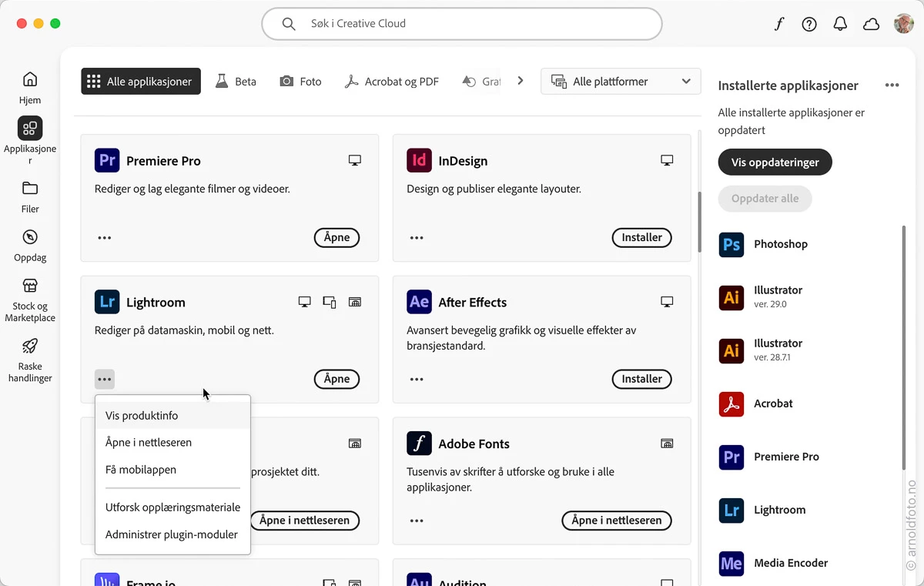The image size is (924, 586).
Task: Open the user profile avatar
Action: click(903, 24)
